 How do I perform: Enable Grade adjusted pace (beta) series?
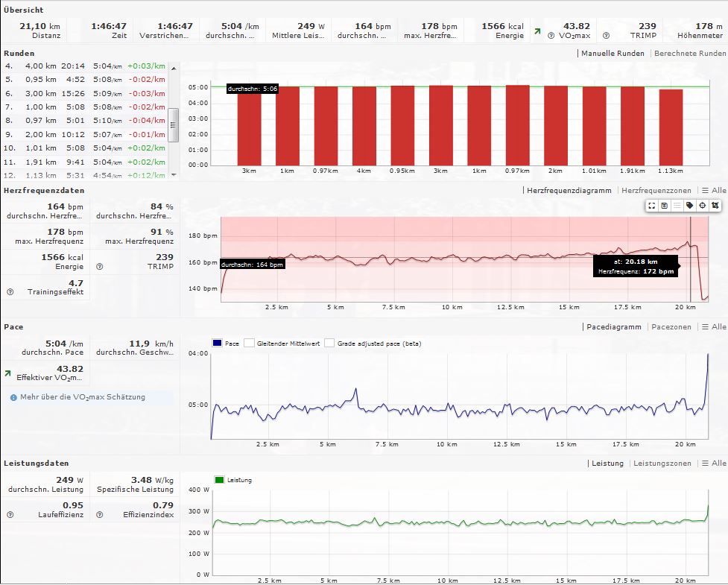click(329, 344)
